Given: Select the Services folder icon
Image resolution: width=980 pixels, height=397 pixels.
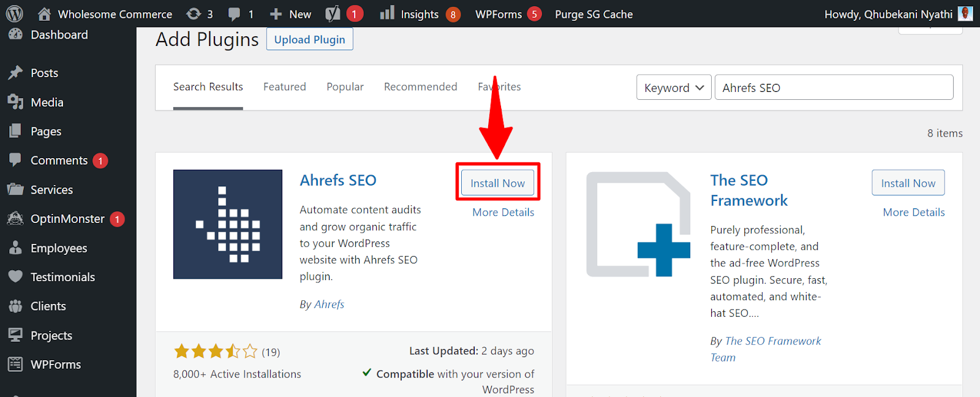Looking at the screenshot, I should [15, 189].
